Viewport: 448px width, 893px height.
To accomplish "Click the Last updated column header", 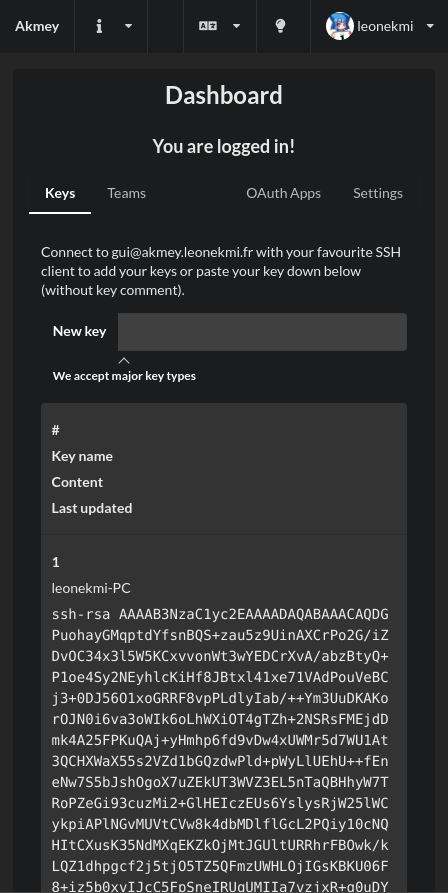I will pyautogui.click(x=92, y=508).
